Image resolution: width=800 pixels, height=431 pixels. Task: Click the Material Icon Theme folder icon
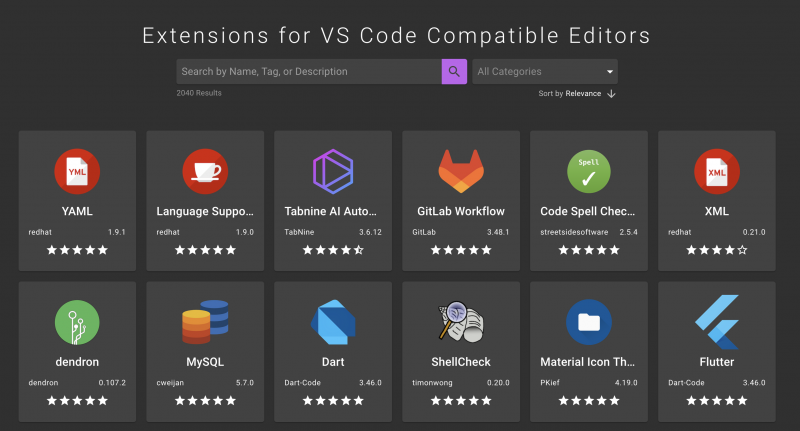pos(589,322)
